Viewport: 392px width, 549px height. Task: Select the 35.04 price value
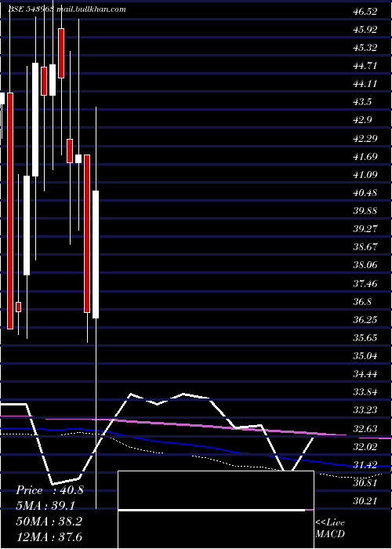click(x=365, y=356)
